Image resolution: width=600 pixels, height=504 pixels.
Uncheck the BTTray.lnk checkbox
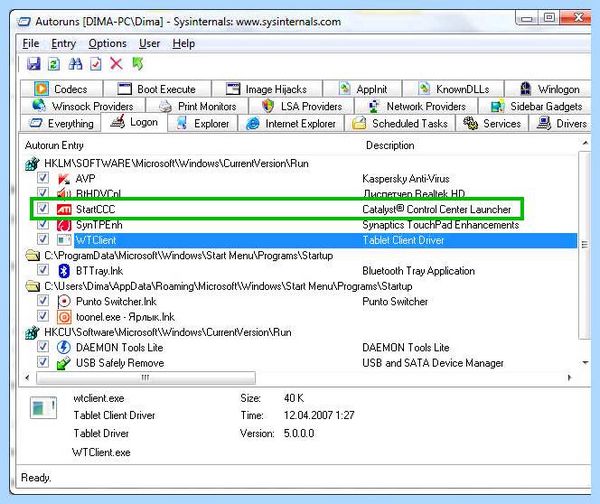pos(43,270)
